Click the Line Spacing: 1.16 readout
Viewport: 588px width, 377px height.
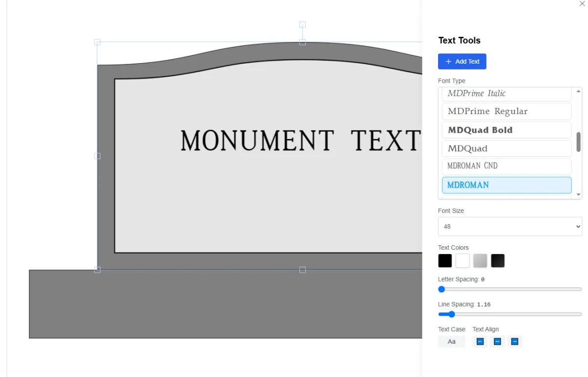coord(464,304)
